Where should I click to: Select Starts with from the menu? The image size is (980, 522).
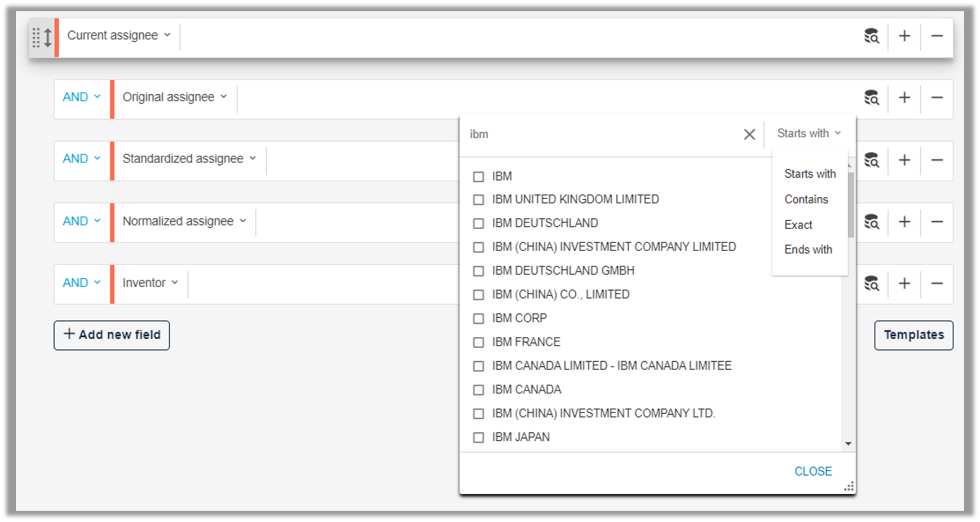[810, 174]
